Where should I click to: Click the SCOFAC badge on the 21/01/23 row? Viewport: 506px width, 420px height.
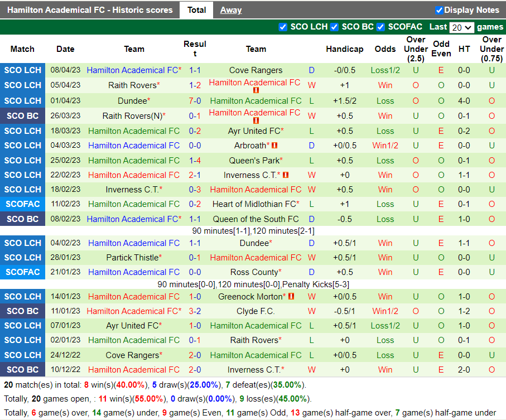(x=22, y=272)
